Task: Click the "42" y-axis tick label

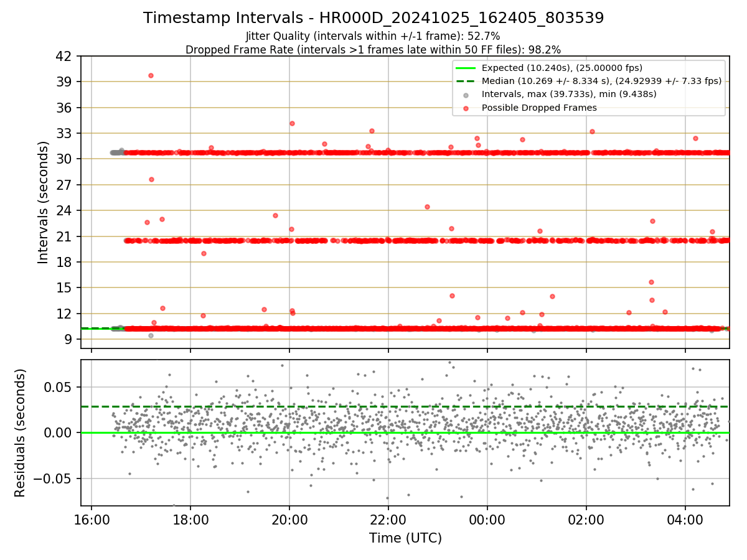Action: coord(65,56)
